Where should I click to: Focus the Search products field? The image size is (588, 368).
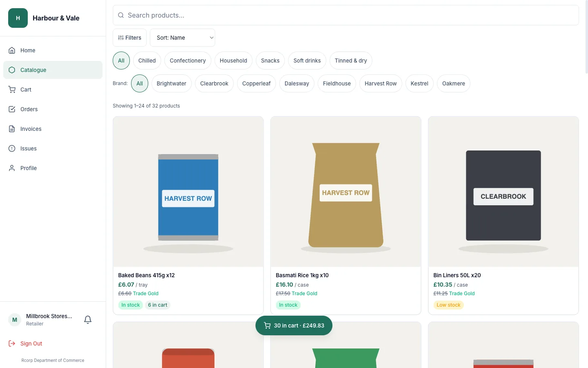point(346,15)
